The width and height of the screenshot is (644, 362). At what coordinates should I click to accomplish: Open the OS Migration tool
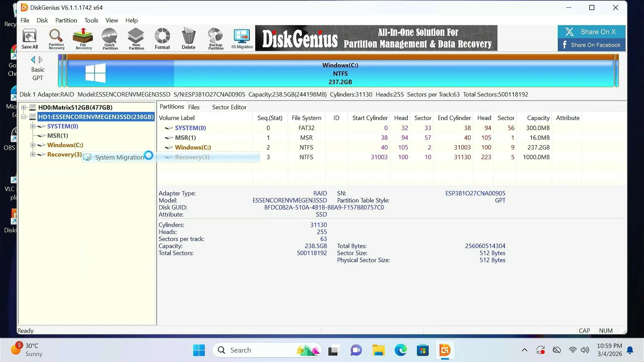(x=242, y=39)
